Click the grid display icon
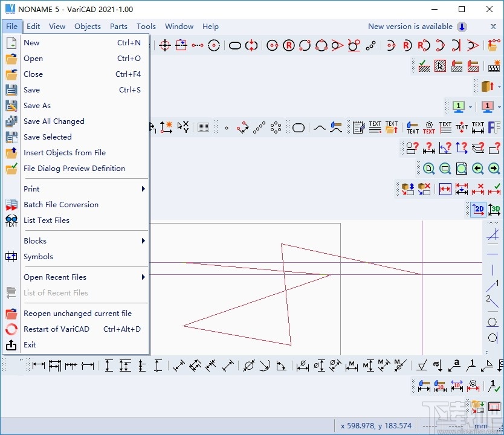Viewport: 504px width, 435px height. (204, 127)
